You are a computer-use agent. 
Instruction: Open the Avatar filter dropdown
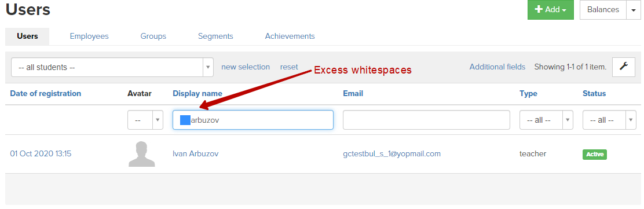pos(145,120)
